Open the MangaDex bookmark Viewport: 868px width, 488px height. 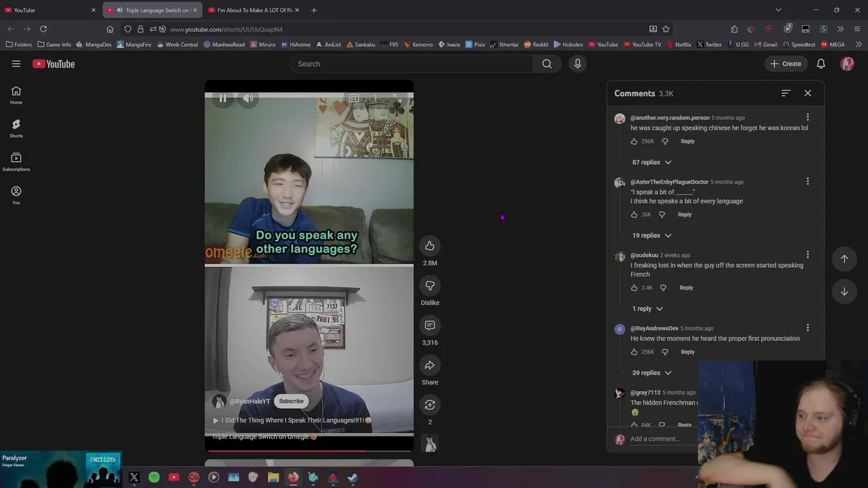(x=94, y=45)
